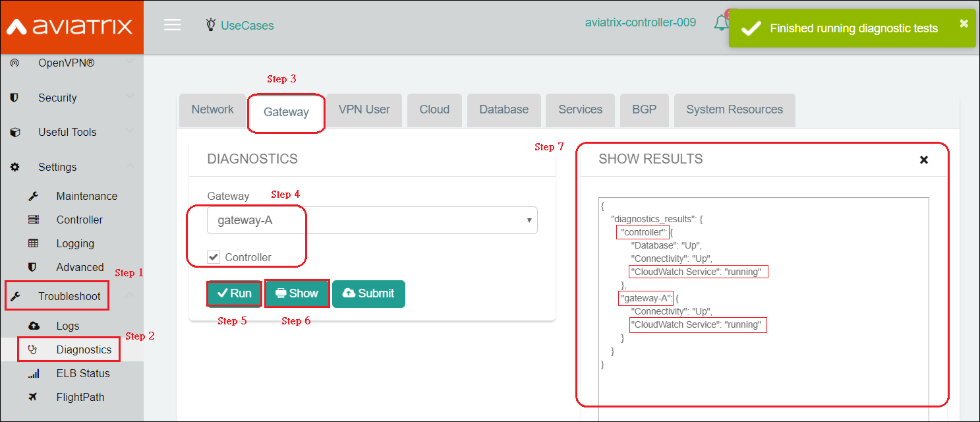This screenshot has width=980, height=422.
Task: Click the UseCases lightbulb icon
Action: point(211,24)
